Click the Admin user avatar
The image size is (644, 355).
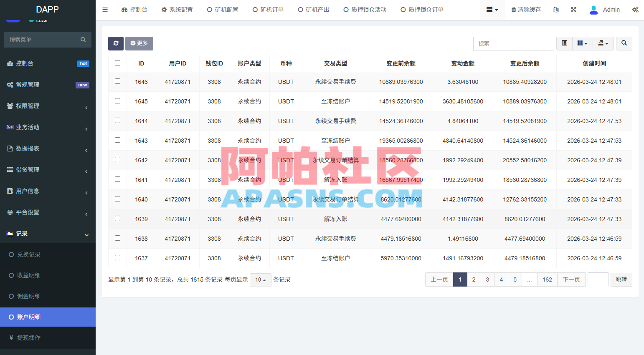tap(593, 10)
